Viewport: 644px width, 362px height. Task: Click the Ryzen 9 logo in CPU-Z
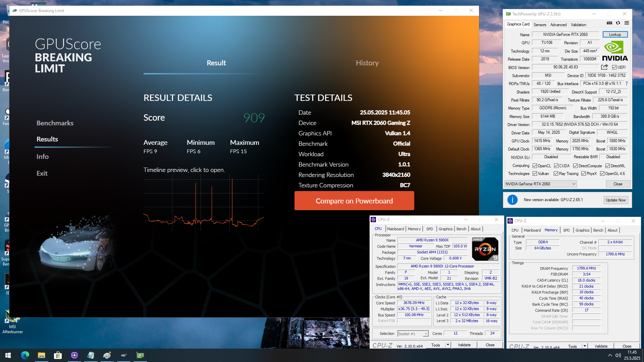click(x=485, y=249)
